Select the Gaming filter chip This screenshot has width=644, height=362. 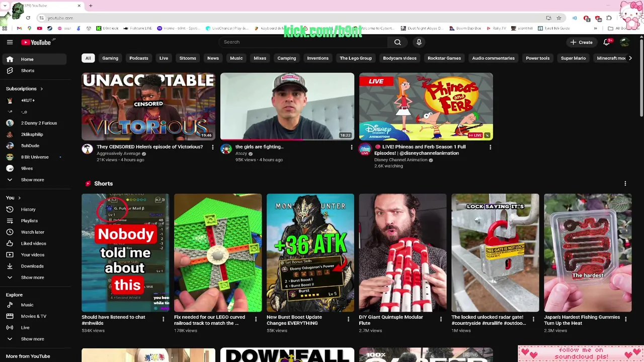point(110,58)
